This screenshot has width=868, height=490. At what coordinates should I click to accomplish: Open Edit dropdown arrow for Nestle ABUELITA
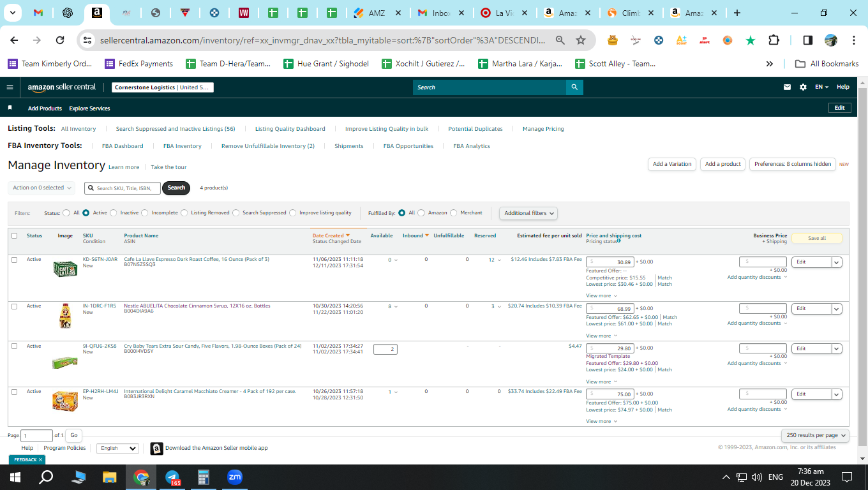click(x=837, y=309)
